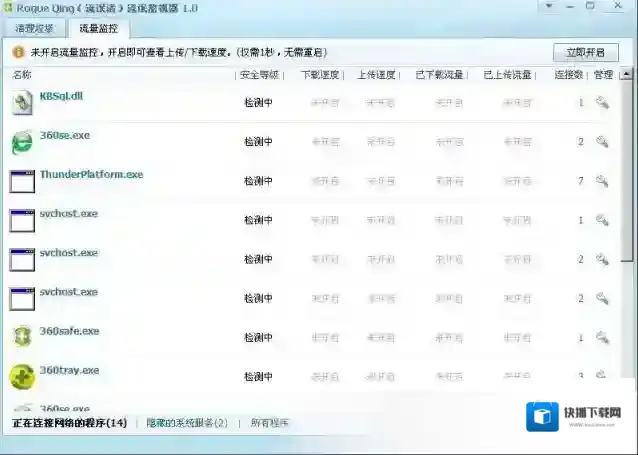Show 所有程序 list
The image size is (638, 455).
269,423
